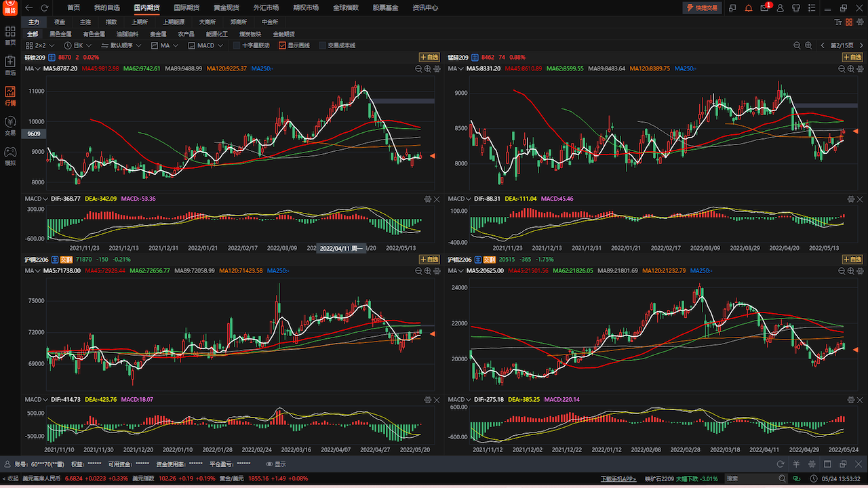Open 交易 trading in left sidebar

10,125
